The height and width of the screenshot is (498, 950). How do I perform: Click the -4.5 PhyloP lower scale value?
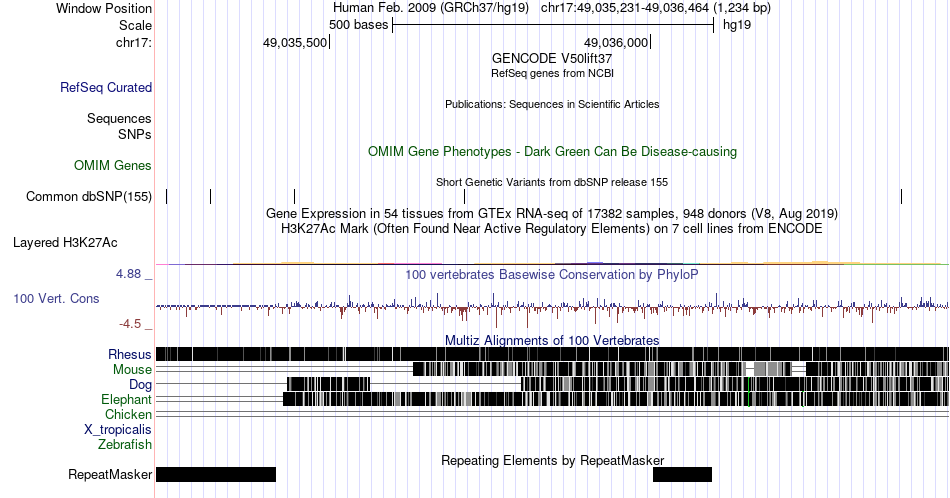point(130,324)
